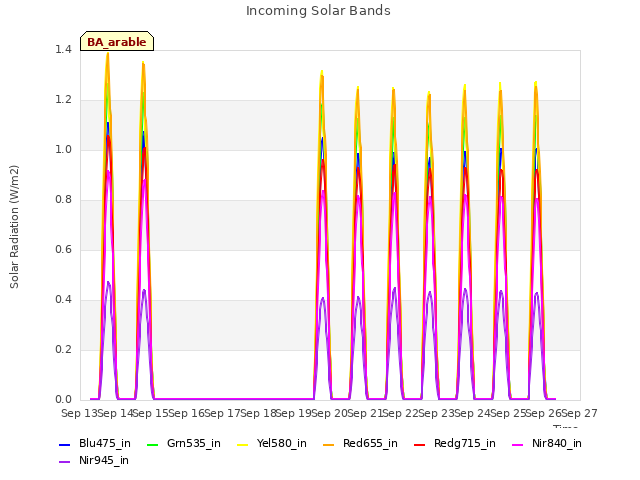
Task: Click the purple Nir945_in legend color marker
Action: pyautogui.click(x=64, y=462)
